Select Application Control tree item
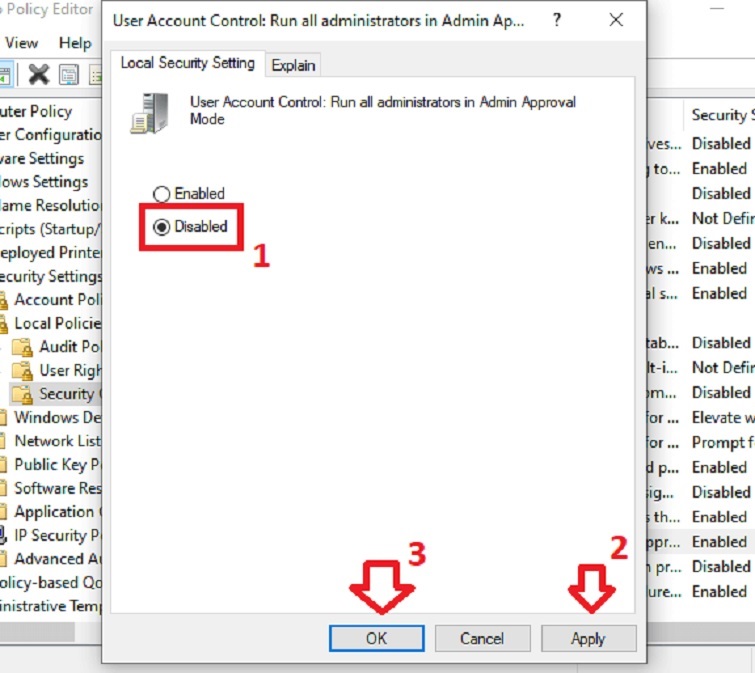 [x=58, y=512]
